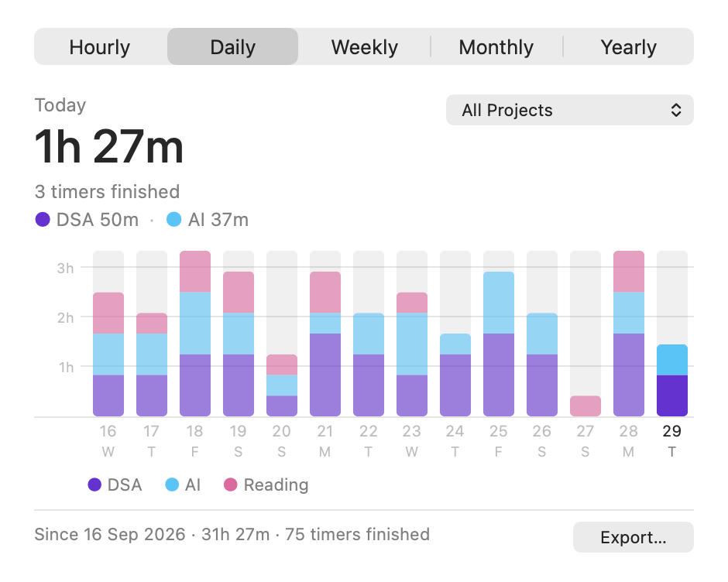Click the '1h' axis label
Viewport: 728px width, 582px height.
67,368
